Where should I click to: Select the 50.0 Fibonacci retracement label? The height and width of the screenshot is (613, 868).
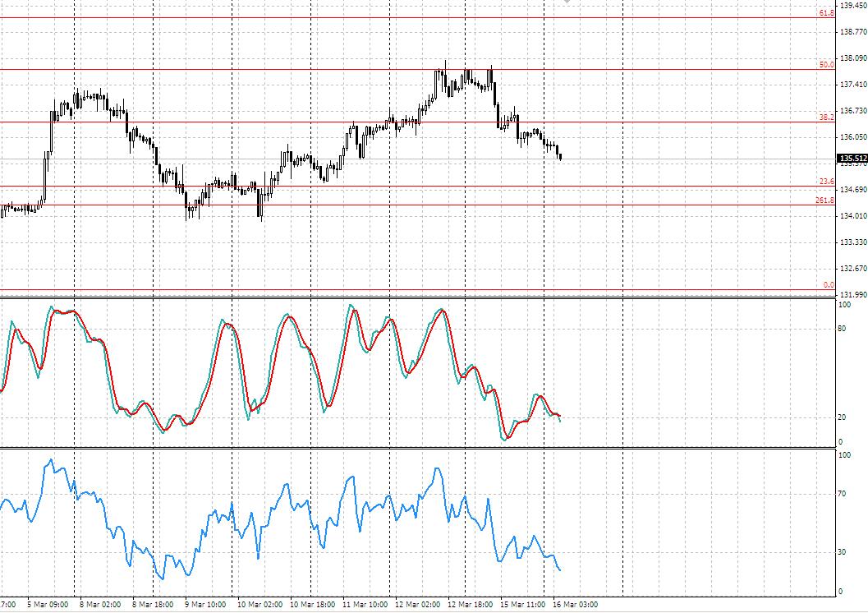pos(825,64)
